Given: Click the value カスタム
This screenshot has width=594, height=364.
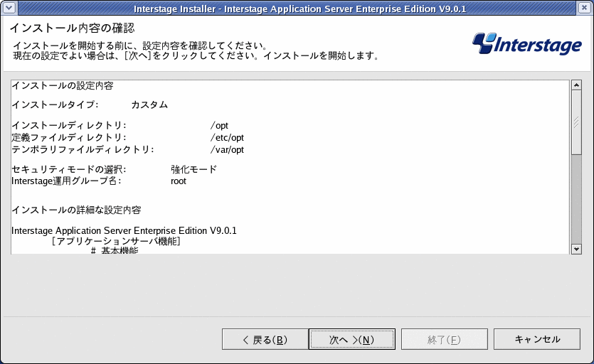Looking at the screenshot, I should (149, 105).
